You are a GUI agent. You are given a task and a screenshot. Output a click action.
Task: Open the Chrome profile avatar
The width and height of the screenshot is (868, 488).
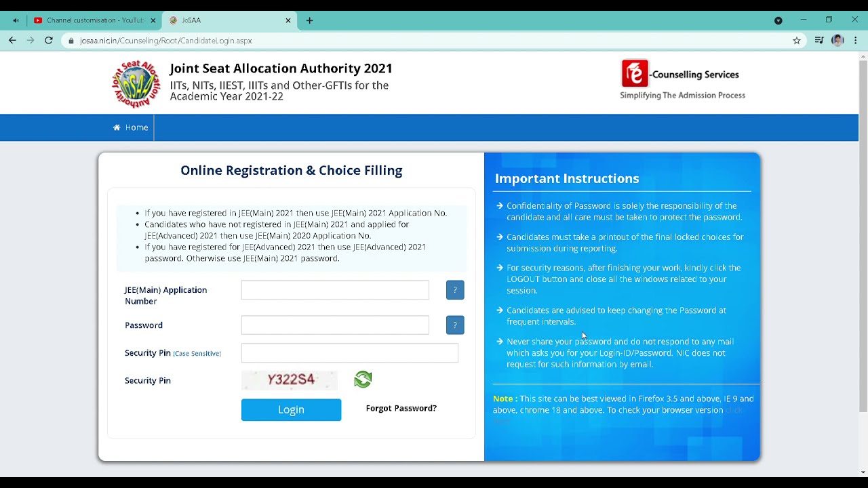click(837, 41)
